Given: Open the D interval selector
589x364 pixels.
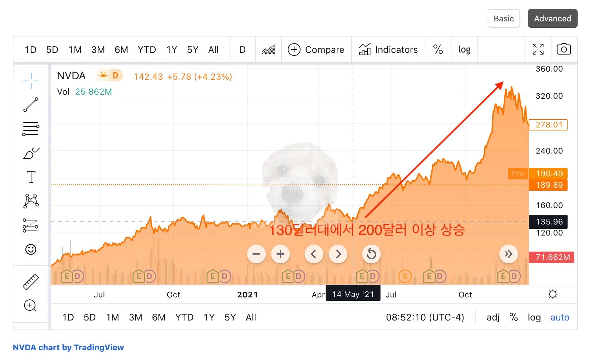Looking at the screenshot, I should coord(242,49).
